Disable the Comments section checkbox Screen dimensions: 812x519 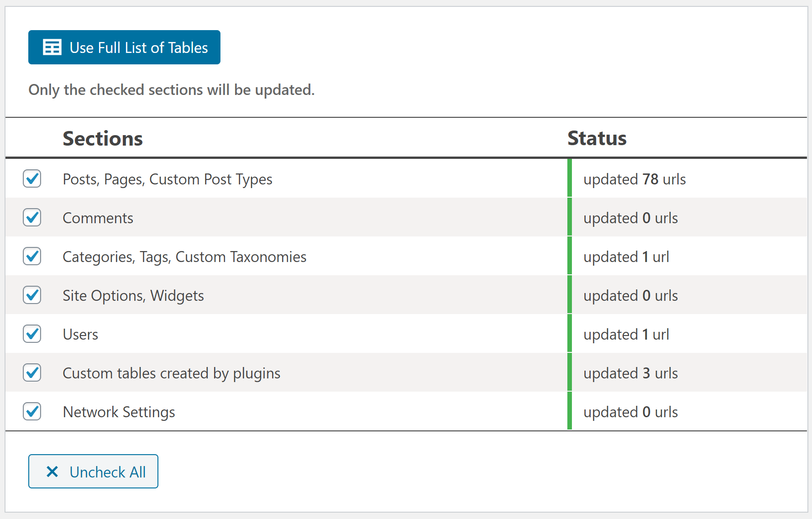pos(32,217)
